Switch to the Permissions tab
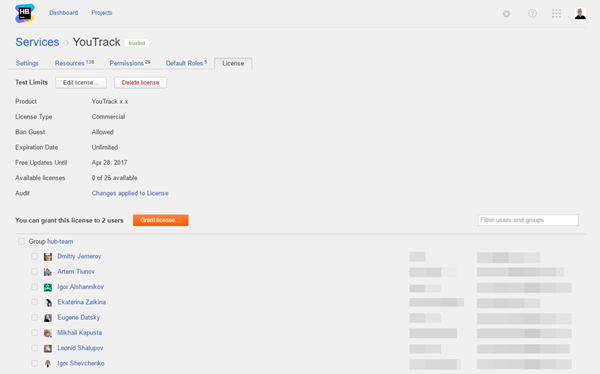Viewport: 600px width, 374px height. pos(130,63)
